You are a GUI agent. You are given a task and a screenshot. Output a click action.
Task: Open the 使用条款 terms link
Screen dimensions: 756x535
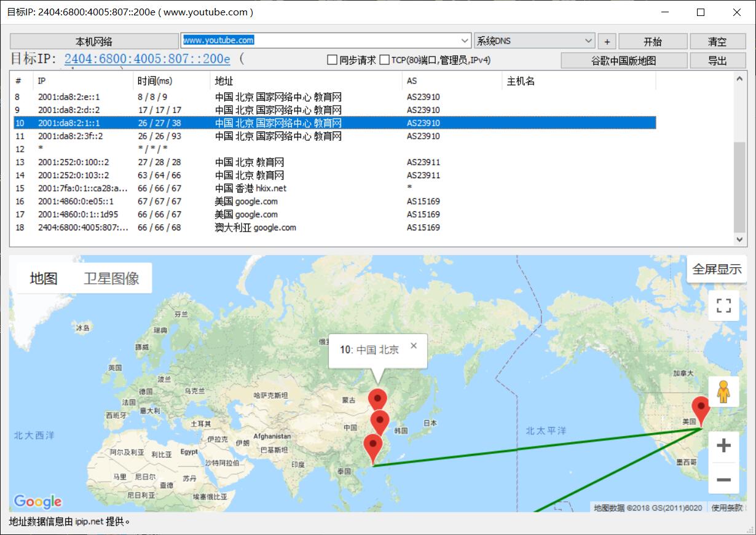click(x=726, y=507)
